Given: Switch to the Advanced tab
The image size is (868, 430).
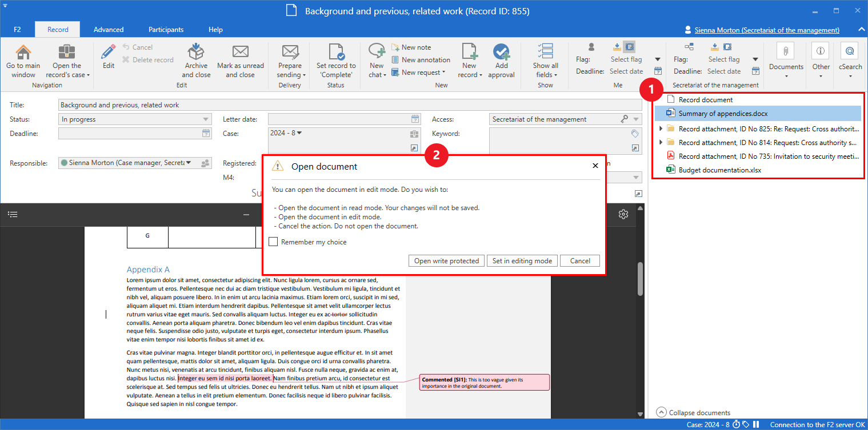Looking at the screenshot, I should point(109,30).
